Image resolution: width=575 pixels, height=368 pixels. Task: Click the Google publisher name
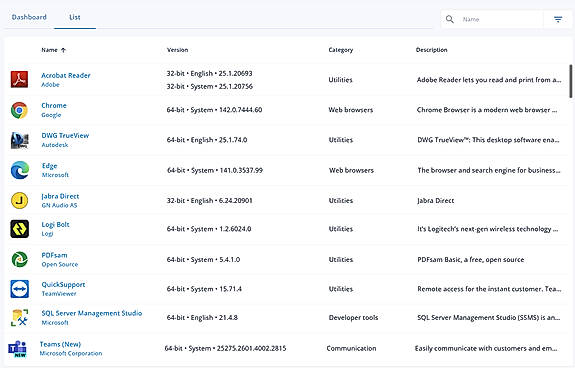click(x=51, y=115)
